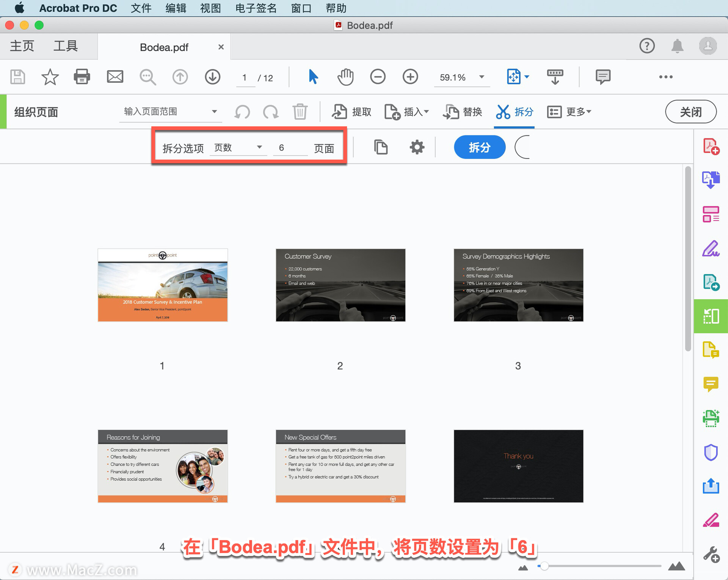
Task: Rotate pages clockwise icon
Action: pos(271,112)
